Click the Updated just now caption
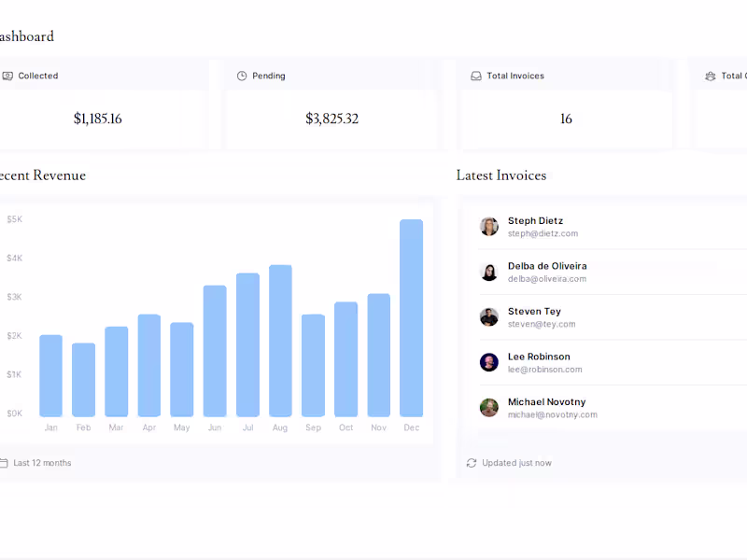Screen dimensions: 747x560 (x=517, y=463)
